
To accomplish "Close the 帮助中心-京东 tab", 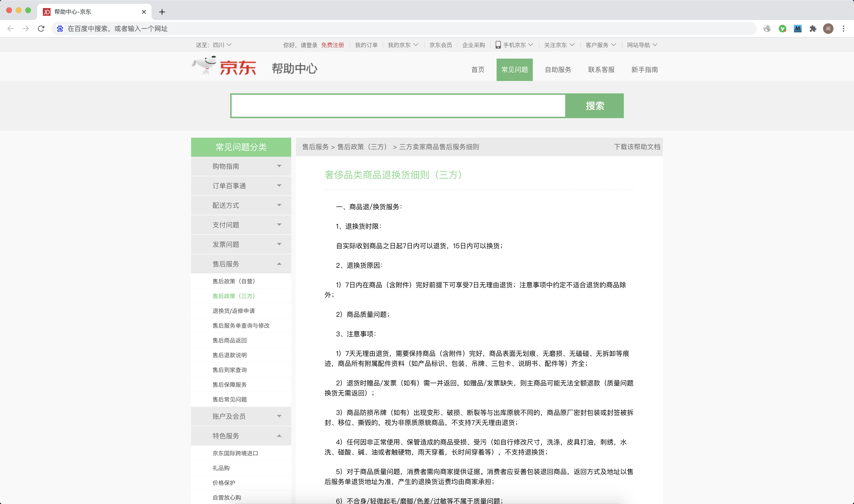I will [144, 12].
